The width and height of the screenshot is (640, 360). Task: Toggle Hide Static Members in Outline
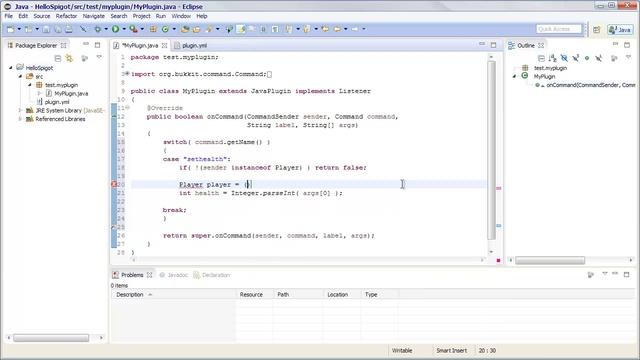coord(576,58)
